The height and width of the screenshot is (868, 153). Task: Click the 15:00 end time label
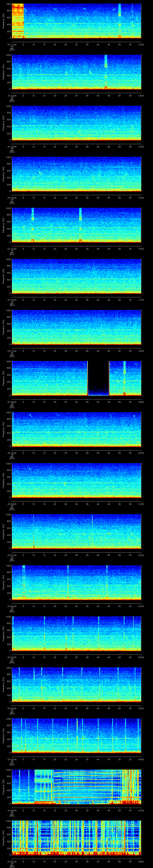click(x=141, y=198)
